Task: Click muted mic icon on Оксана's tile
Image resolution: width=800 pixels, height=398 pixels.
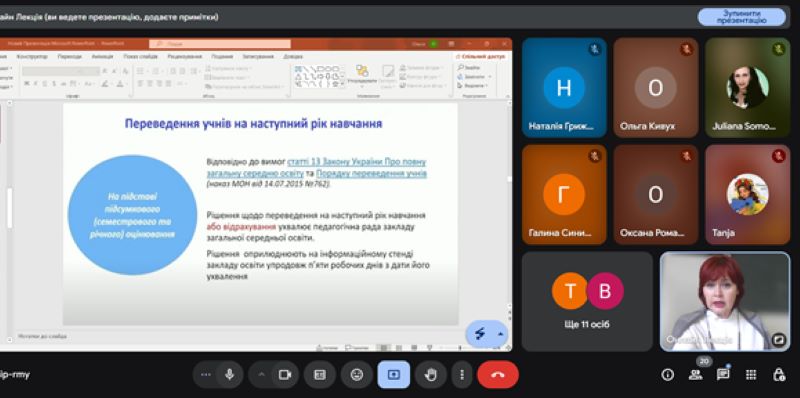Action: click(x=686, y=156)
